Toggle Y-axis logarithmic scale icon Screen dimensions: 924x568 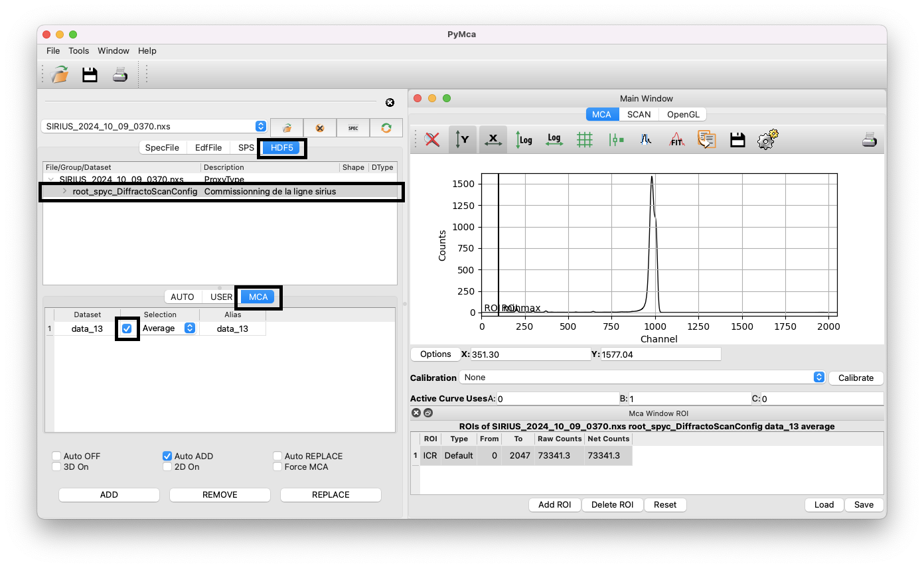[x=524, y=139]
